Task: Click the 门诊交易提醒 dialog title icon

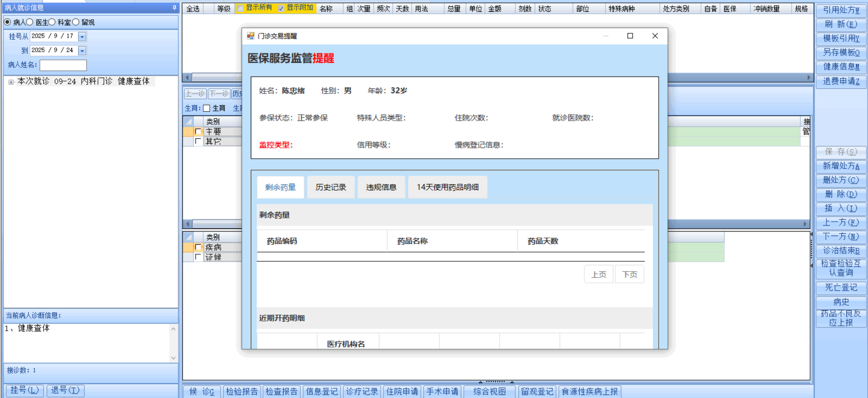Action: (x=251, y=36)
